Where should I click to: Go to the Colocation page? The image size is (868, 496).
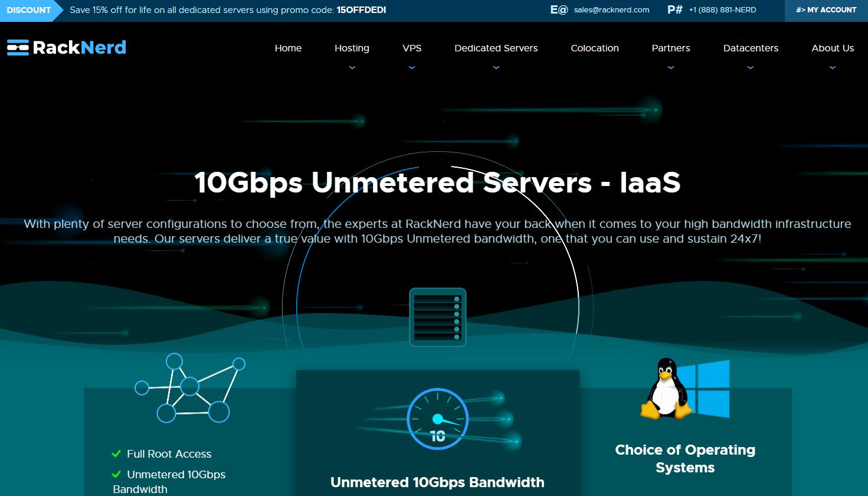click(595, 48)
